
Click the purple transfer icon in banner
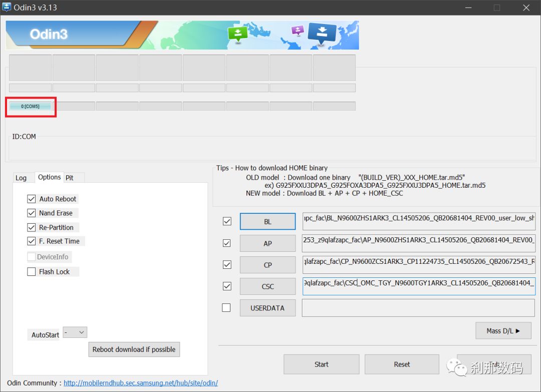[x=298, y=31]
